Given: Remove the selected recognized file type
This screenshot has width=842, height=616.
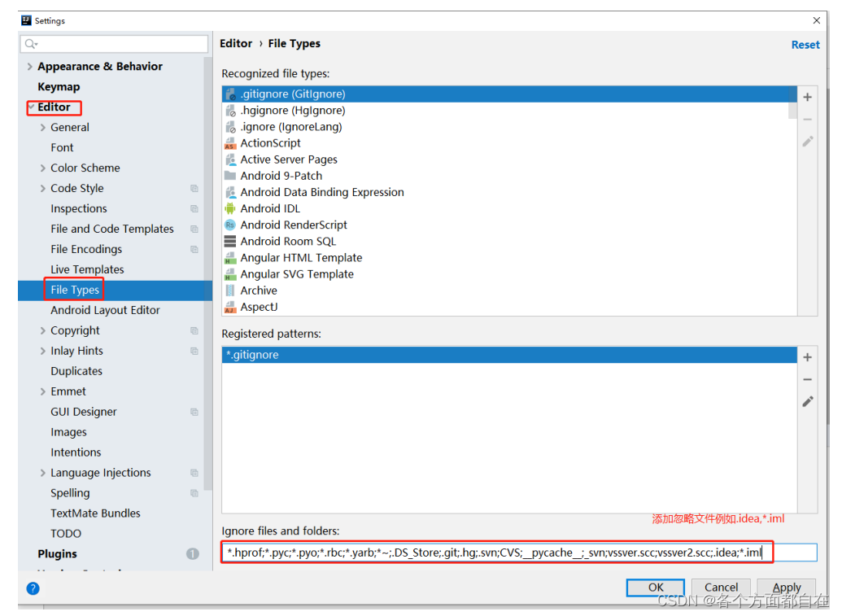Looking at the screenshot, I should [807, 120].
